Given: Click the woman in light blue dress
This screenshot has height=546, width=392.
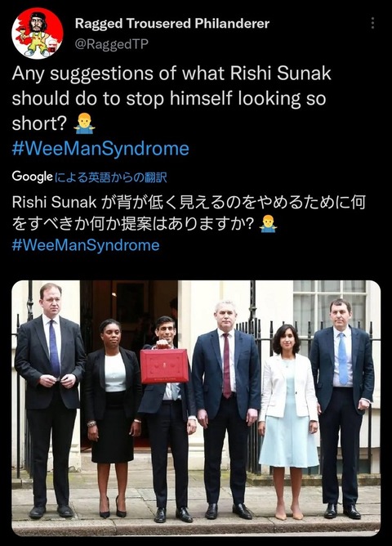Looking at the screenshot, I should click(288, 421).
